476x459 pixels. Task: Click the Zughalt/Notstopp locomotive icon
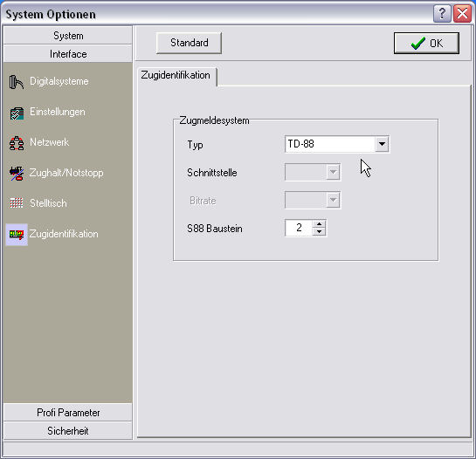pos(17,174)
